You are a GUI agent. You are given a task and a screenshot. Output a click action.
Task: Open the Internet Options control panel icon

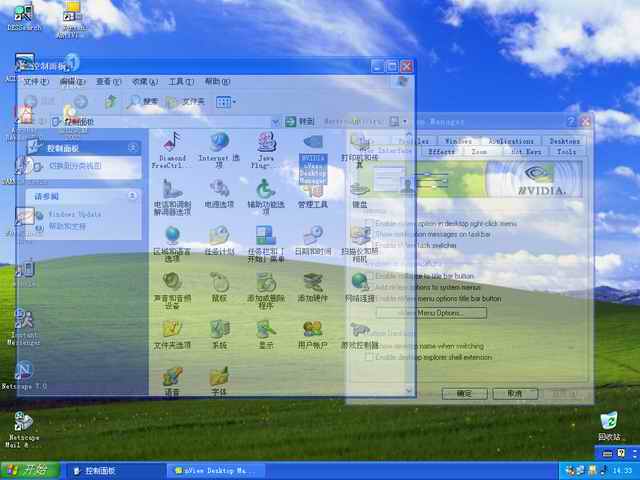218,146
